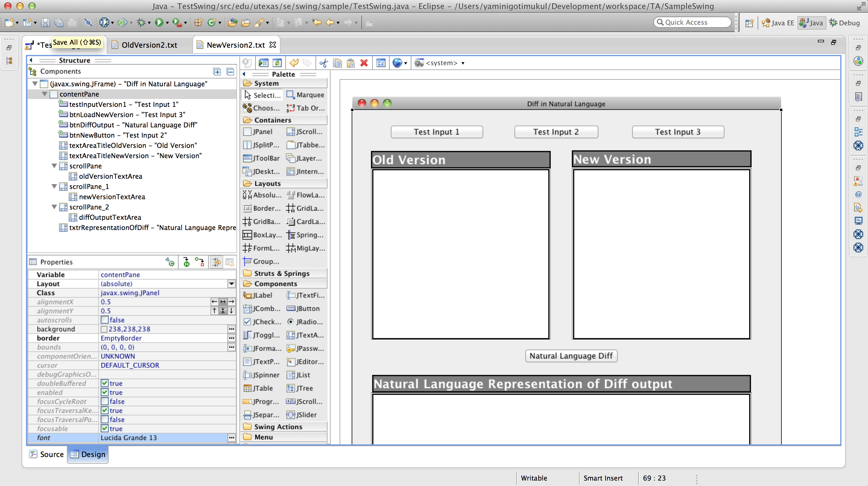Enable the focusCycleRoot checkbox
868x486 pixels.
coord(104,401)
